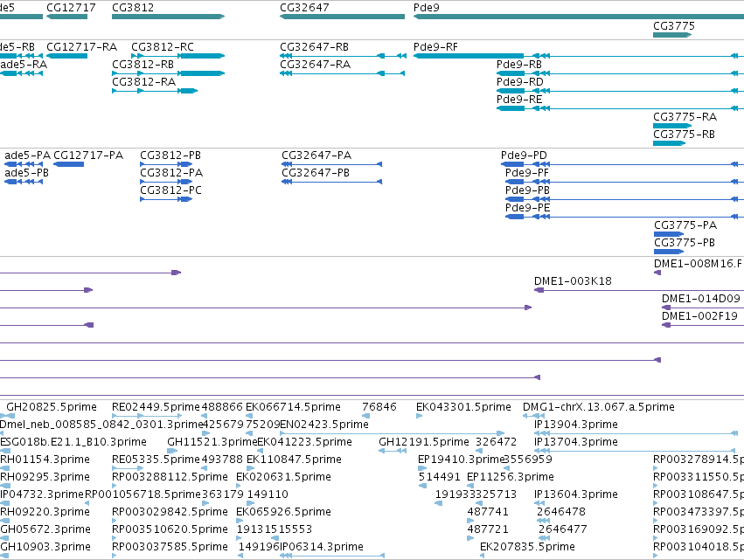The image size is (744, 560).
Task: Open the CG32647 gene label
Action: click(304, 8)
